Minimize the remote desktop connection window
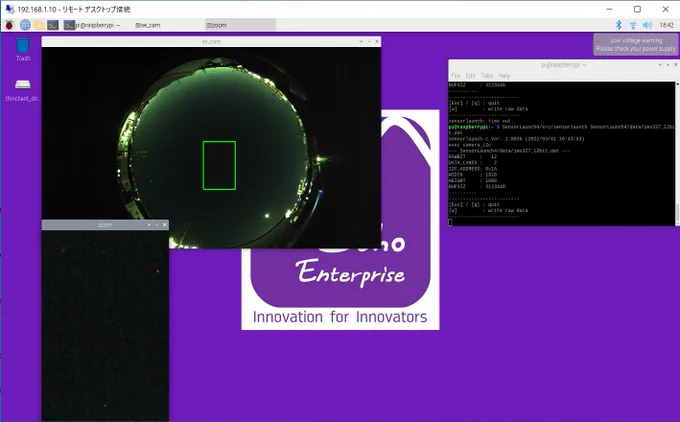Viewport: 680px width, 422px height. click(x=609, y=9)
